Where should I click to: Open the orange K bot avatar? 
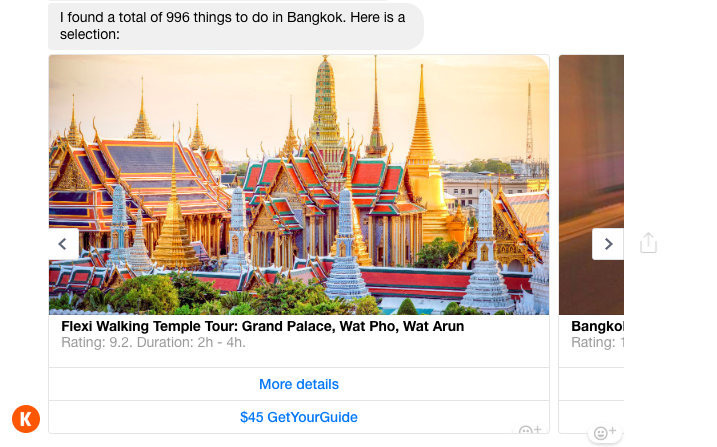[26, 419]
